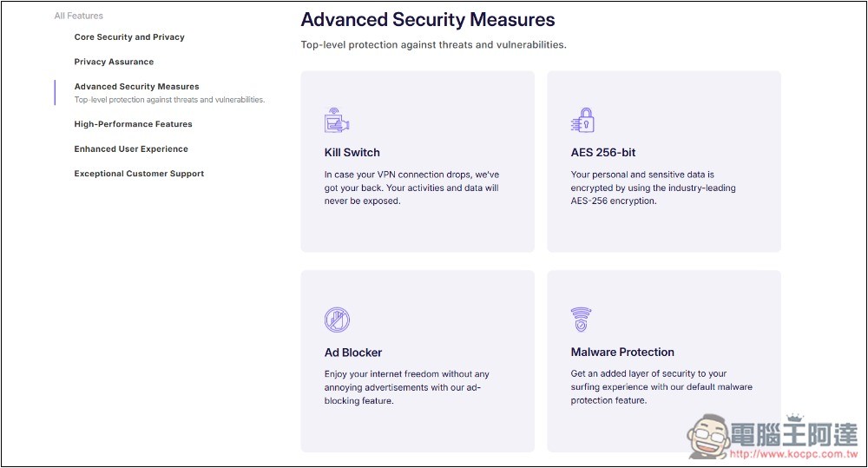Click the Kill Switch description text
Screen dimensions: 868x468
click(411, 188)
